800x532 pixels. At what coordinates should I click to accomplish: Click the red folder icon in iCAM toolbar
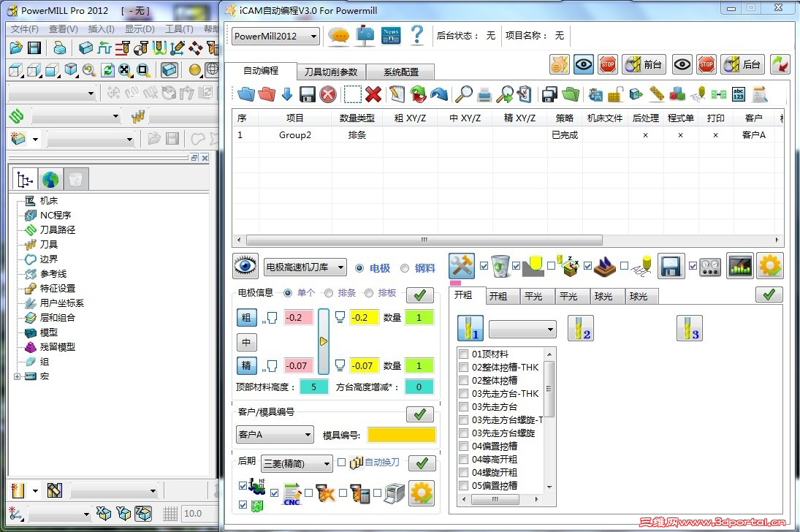(267, 94)
